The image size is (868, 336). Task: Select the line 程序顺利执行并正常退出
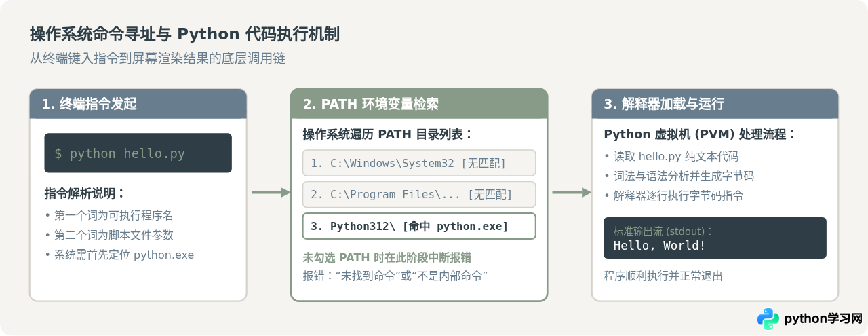663,276
